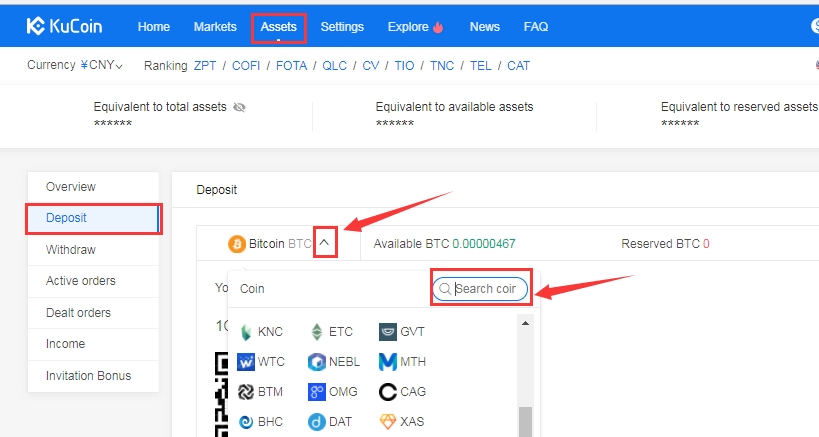Open the Home menu
Viewport: 819px width, 437px height.
coord(154,27)
